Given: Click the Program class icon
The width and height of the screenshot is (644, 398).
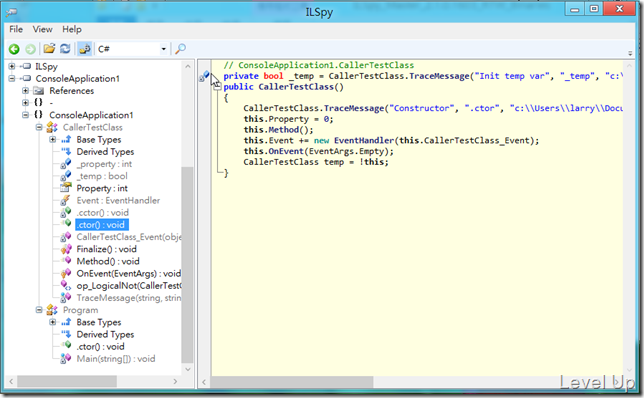Looking at the screenshot, I should click(52, 310).
